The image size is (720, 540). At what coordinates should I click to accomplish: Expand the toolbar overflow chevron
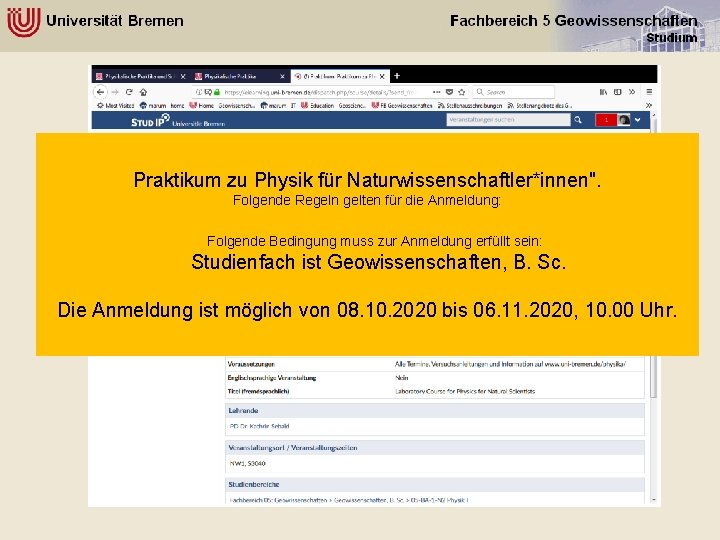coord(632,92)
